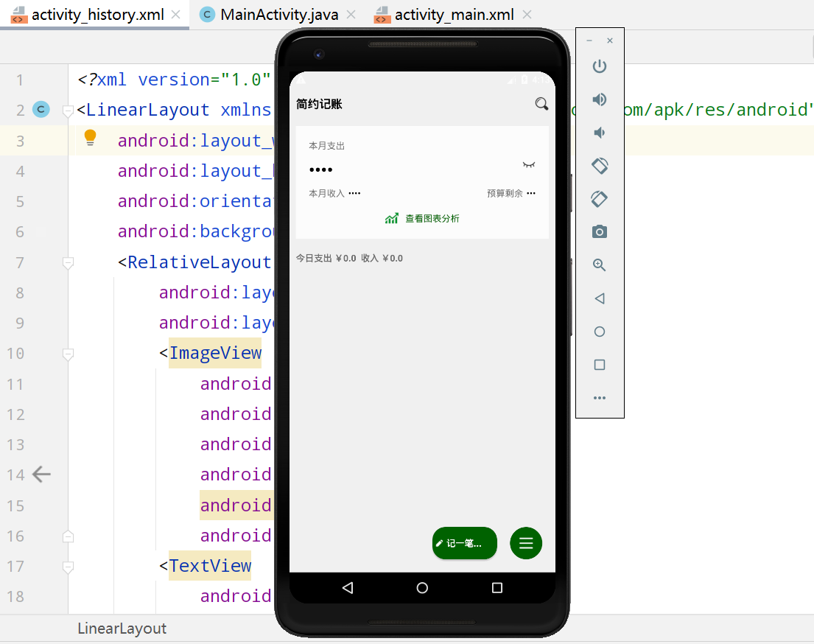
Task: Collapse ImageView fold marker on line 10
Action: click(68, 354)
